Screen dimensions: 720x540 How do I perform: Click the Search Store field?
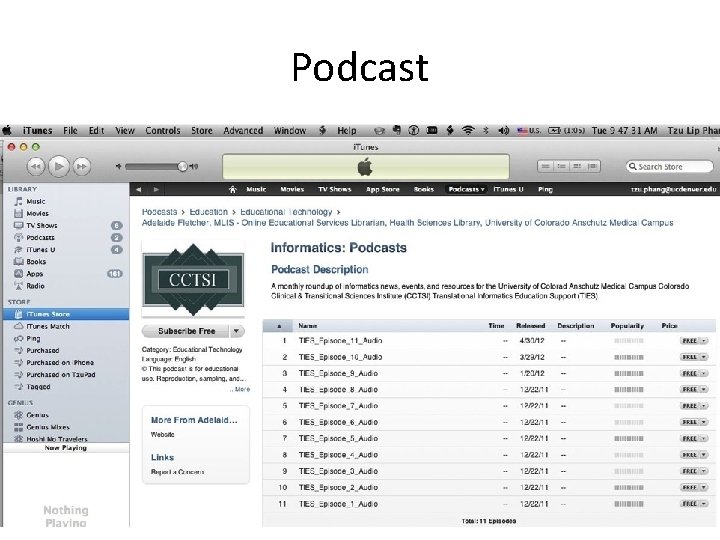pos(669,166)
